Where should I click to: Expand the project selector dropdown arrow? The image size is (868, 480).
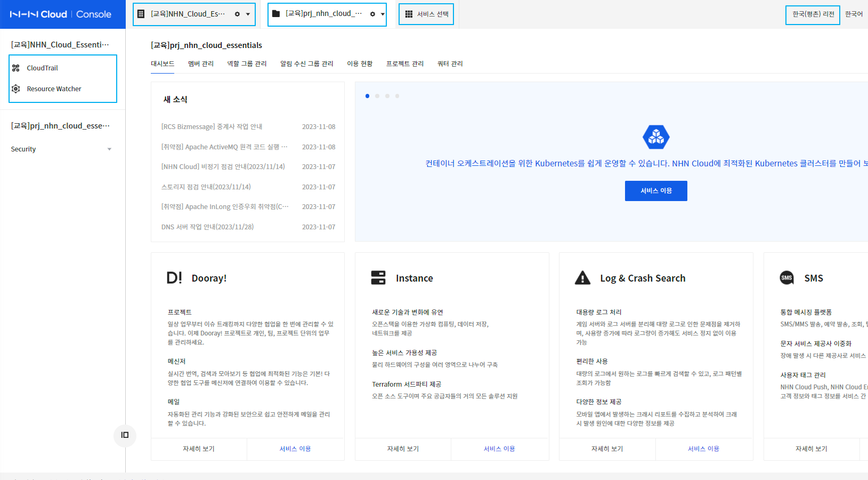coord(383,14)
